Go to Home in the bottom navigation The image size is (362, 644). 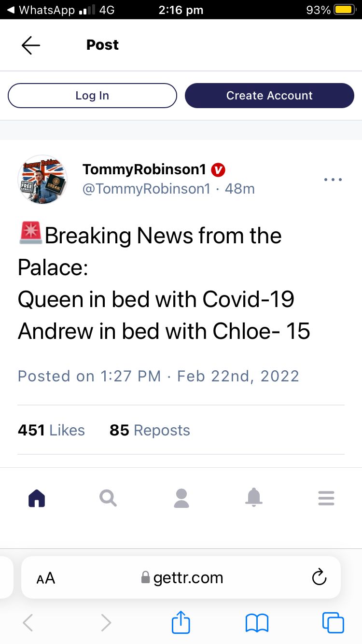[x=37, y=498]
